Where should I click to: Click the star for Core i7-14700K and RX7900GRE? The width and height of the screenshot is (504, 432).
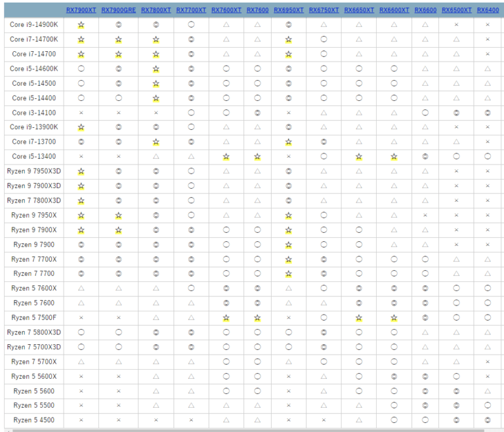[x=119, y=39]
